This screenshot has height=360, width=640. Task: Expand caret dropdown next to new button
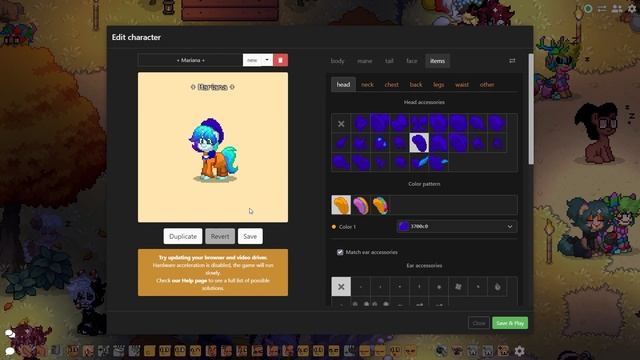click(267, 60)
